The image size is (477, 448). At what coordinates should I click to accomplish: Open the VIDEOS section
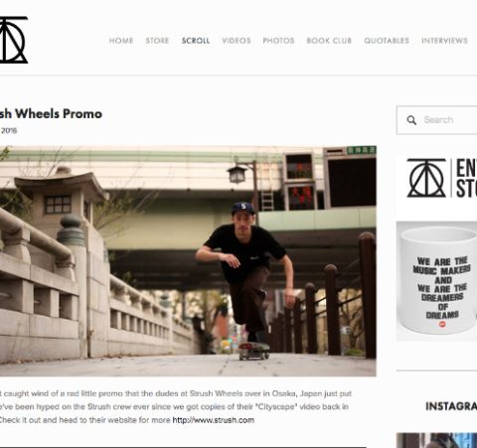(x=237, y=41)
